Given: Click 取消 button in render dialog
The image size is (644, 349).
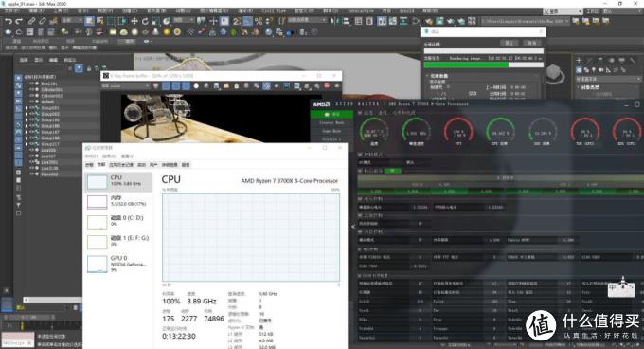Looking at the screenshot, I should 531,43.
